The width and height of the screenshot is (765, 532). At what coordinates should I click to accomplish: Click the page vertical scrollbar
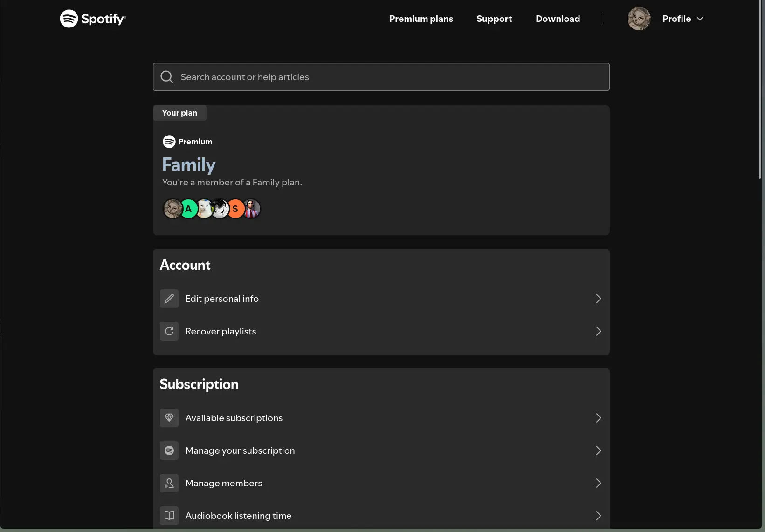coord(760,89)
